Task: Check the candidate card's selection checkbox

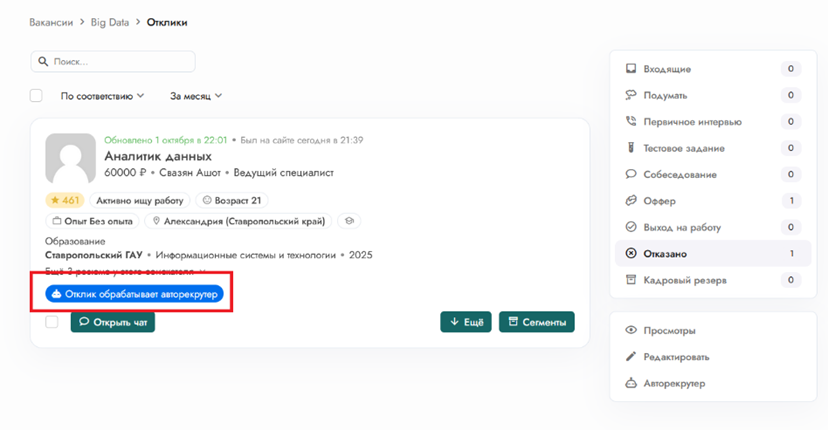Action: click(52, 322)
